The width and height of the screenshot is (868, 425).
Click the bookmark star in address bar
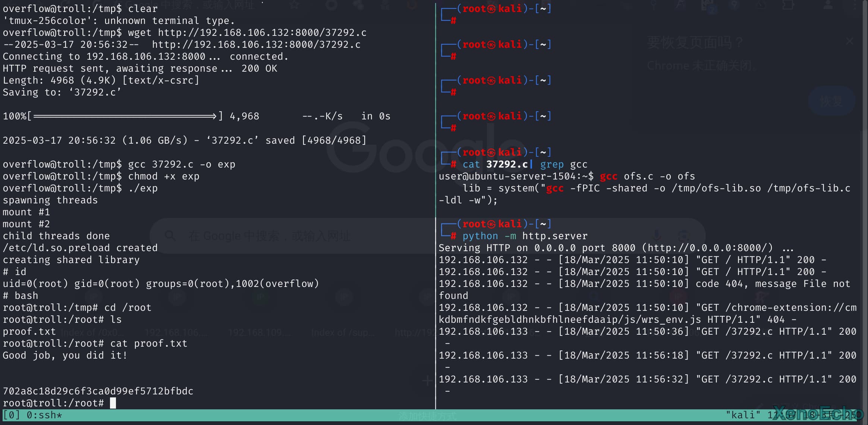(295, 5)
